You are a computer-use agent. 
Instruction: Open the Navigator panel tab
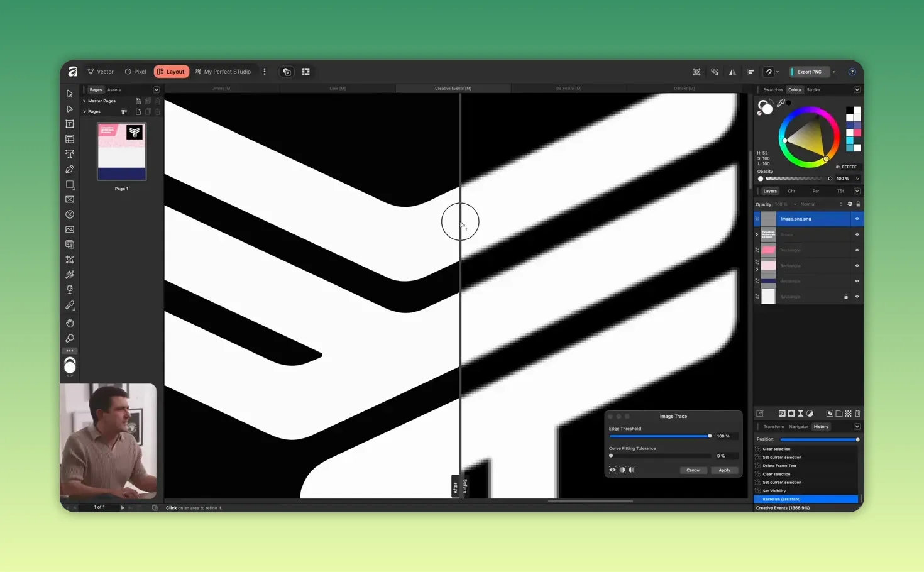coord(799,427)
